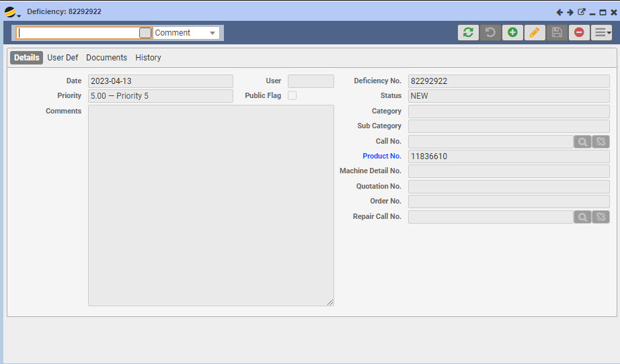Open window in external pop-out
The width and height of the screenshot is (620, 364).
pos(582,12)
